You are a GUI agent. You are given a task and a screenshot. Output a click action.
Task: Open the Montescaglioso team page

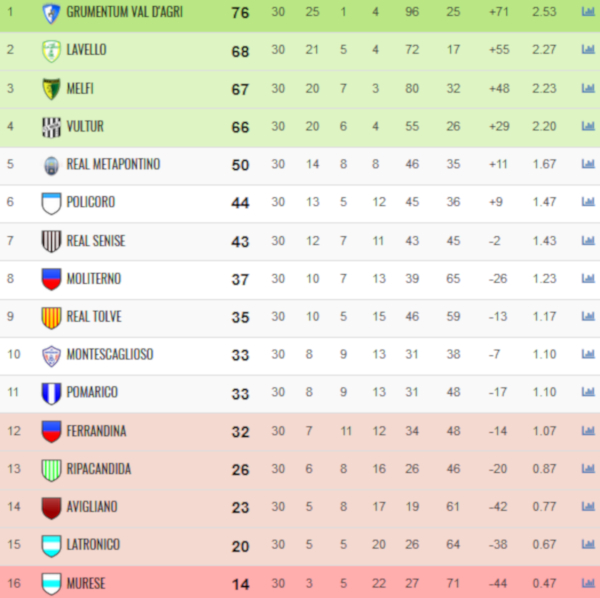(x=110, y=354)
